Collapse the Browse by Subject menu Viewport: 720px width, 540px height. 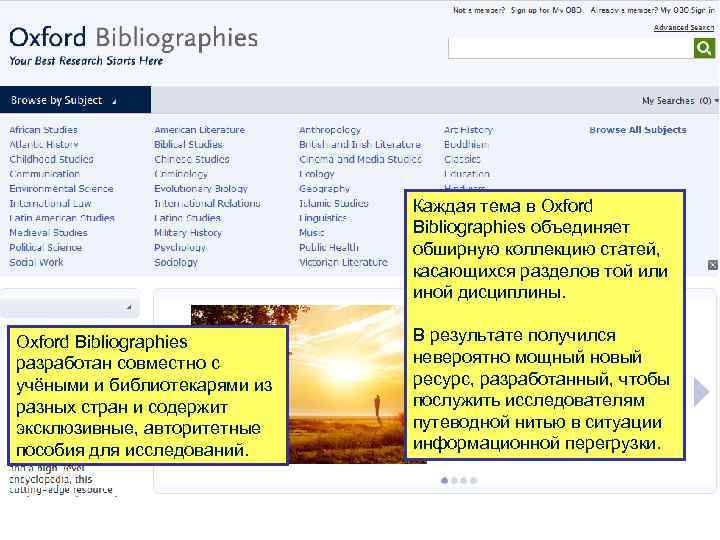click(75, 100)
